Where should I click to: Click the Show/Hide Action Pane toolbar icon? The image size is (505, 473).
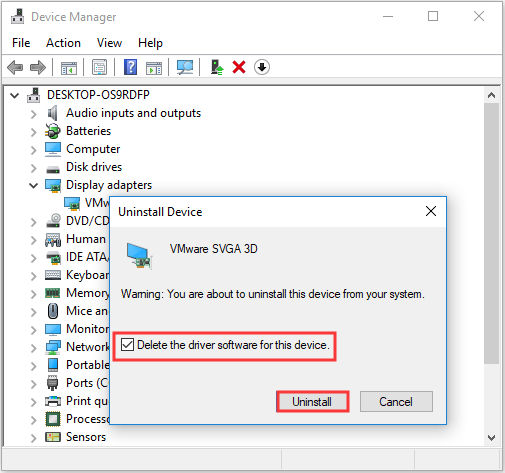pyautogui.click(x=154, y=68)
